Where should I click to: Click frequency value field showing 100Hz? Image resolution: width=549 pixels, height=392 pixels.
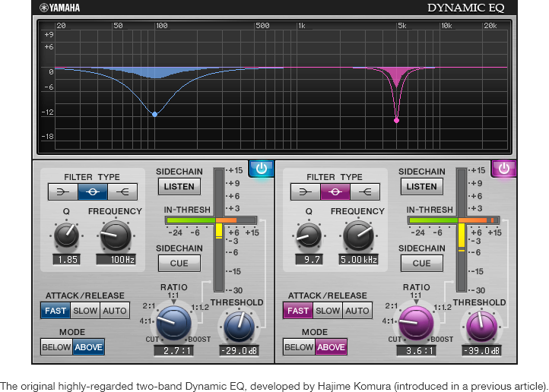pyautogui.click(x=116, y=260)
